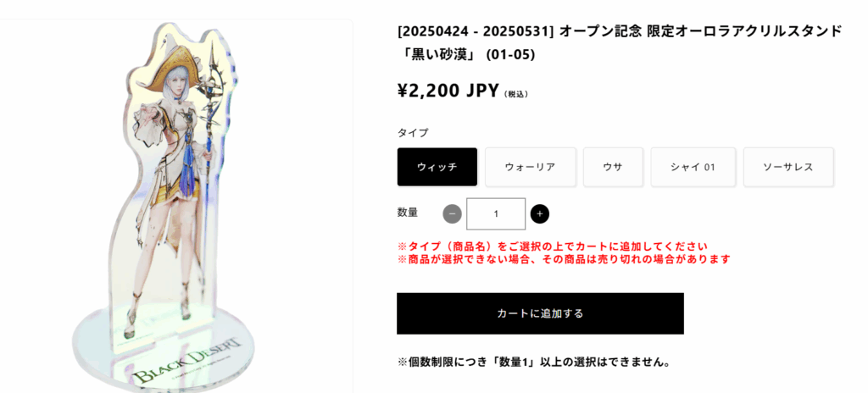Pick the ウサ type option

(613, 167)
